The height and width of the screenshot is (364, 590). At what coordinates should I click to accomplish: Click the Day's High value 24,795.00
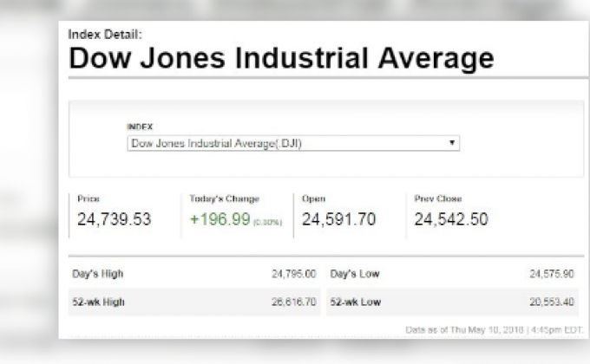[x=293, y=274]
